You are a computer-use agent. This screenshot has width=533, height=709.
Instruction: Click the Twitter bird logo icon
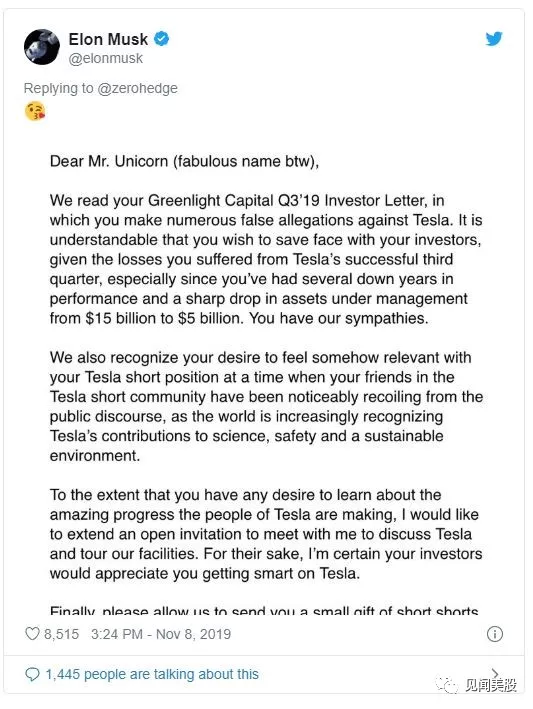tap(494, 39)
